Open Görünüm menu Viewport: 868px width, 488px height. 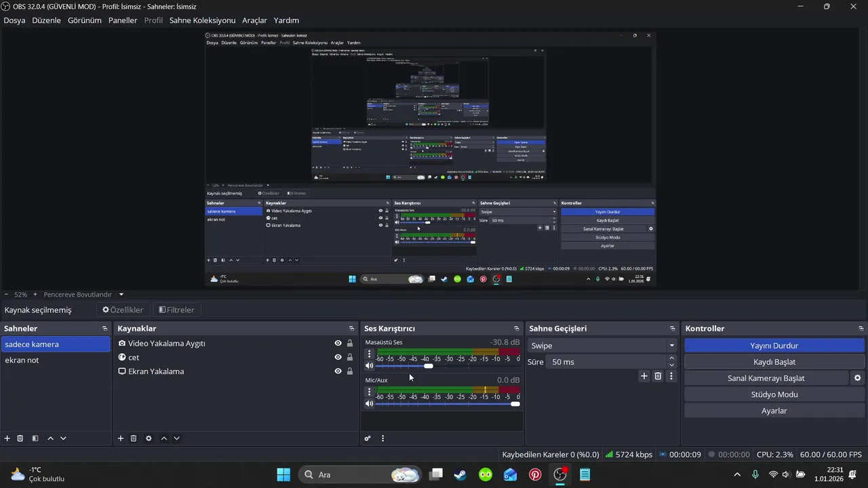pyautogui.click(x=84, y=20)
